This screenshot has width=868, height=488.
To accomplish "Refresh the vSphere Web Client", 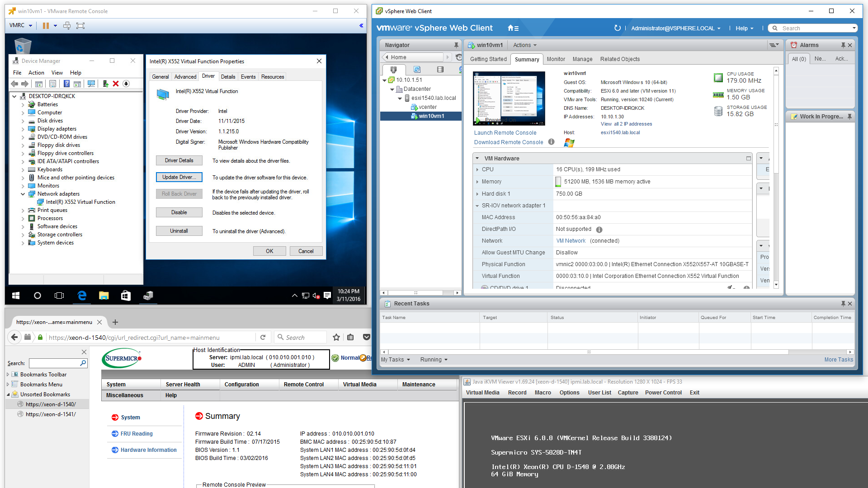I will [x=618, y=28].
